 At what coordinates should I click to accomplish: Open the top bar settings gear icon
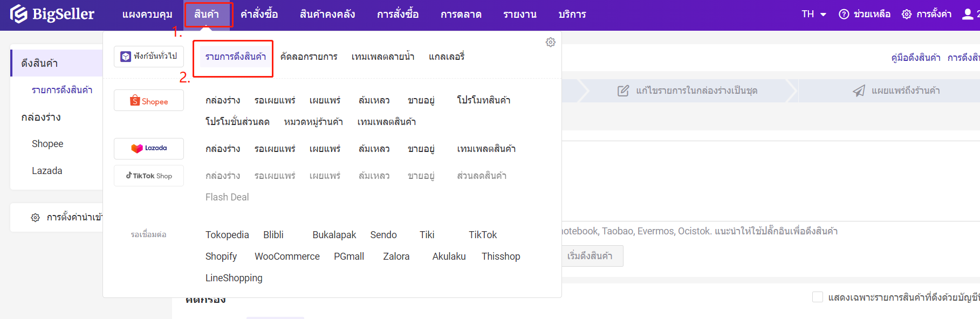click(x=907, y=14)
